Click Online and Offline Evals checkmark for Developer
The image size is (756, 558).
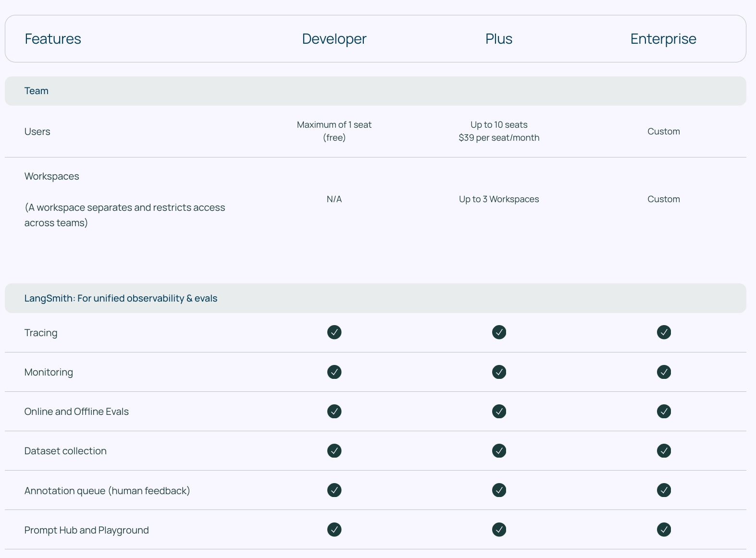click(334, 412)
